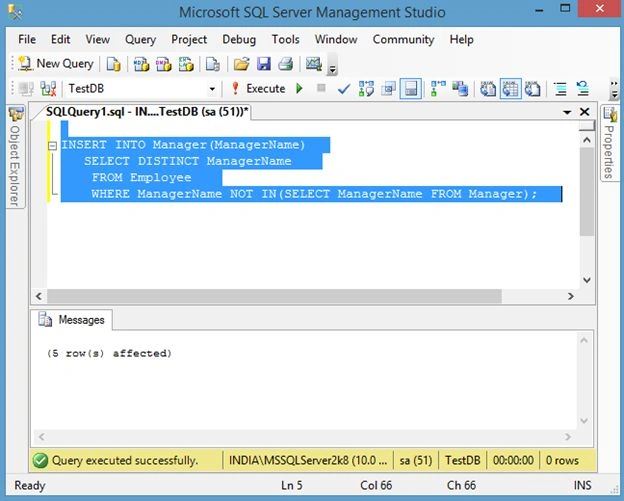Open the TestDB database dropdown
624x501 pixels.
point(212,89)
